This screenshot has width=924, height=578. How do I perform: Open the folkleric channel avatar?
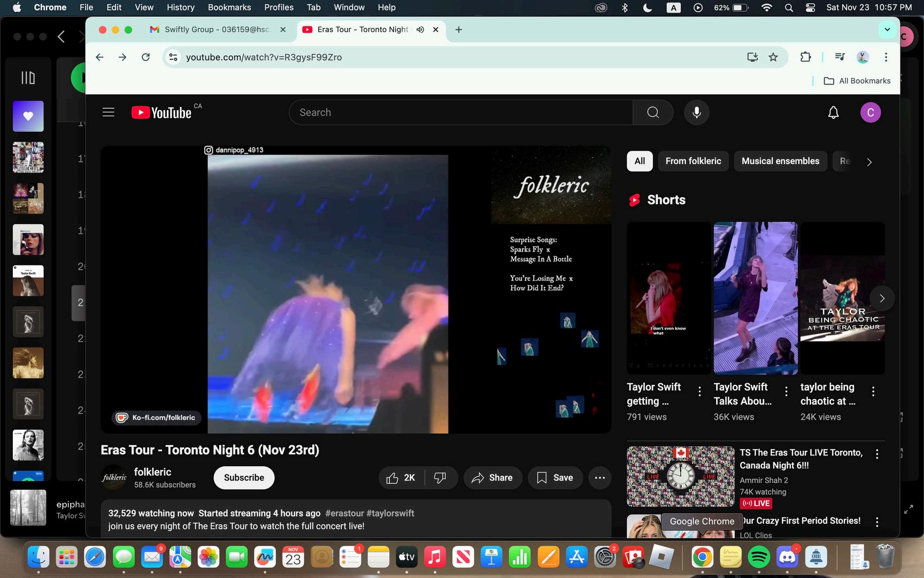(114, 477)
